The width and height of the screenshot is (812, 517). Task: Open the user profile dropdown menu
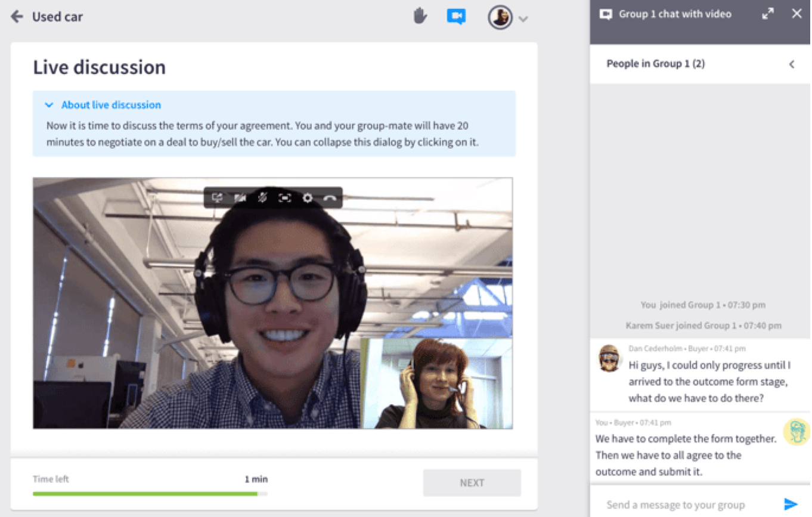click(x=523, y=18)
